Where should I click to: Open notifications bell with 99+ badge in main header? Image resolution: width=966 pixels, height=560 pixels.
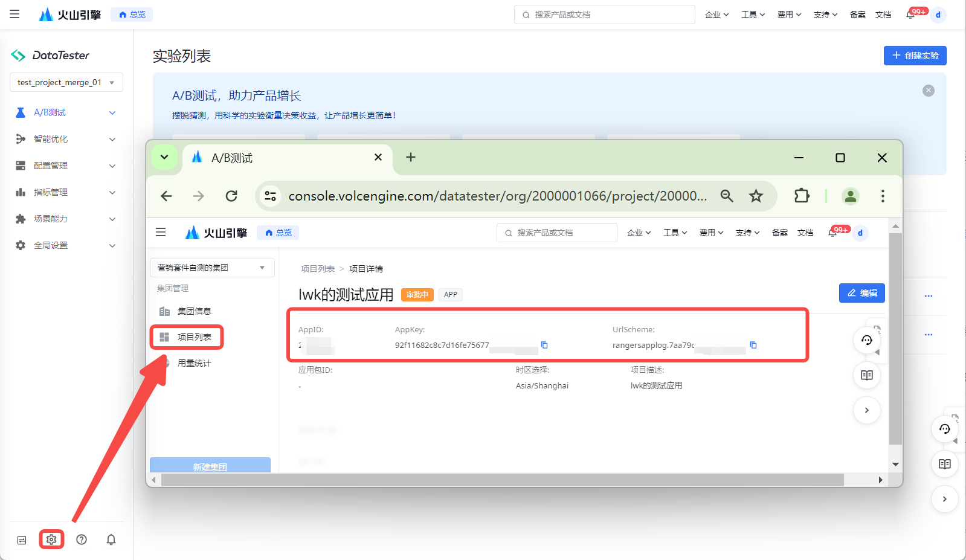point(911,14)
